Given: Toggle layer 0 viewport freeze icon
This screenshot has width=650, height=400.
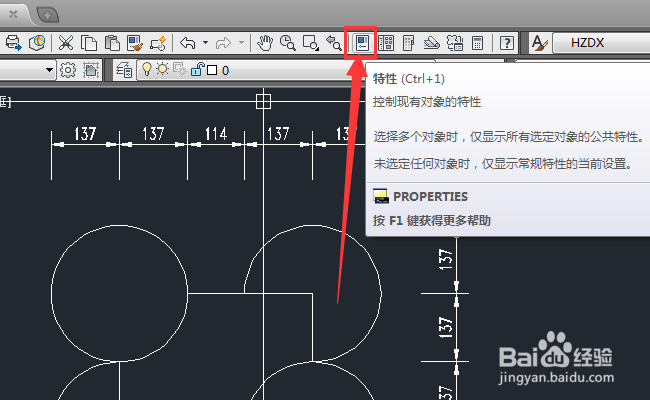Looking at the screenshot, I should (179, 70).
